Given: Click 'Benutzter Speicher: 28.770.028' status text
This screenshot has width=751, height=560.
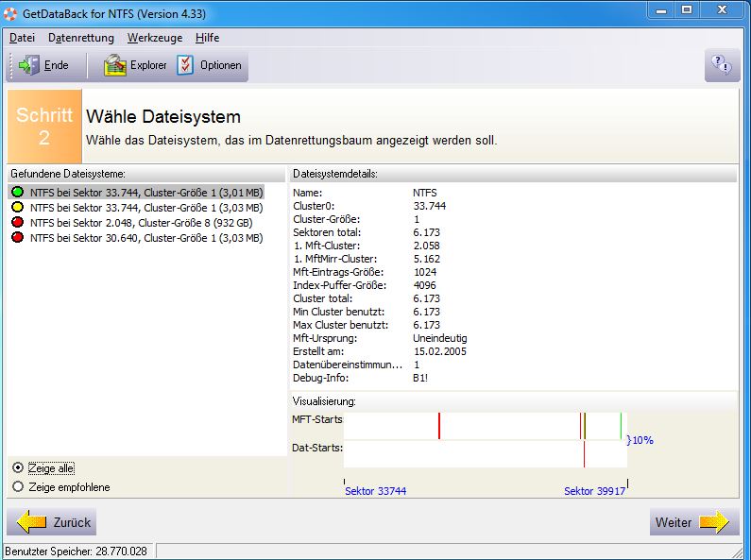Looking at the screenshot, I should [x=77, y=552].
